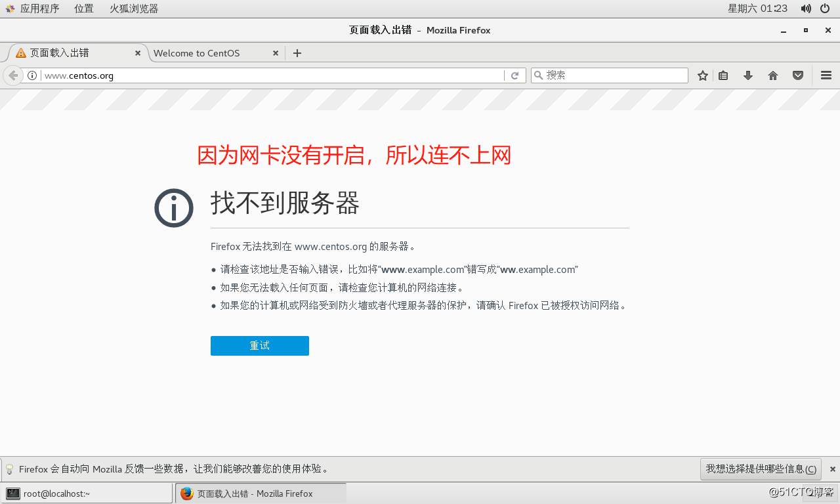The image size is (840, 504).
Task: Close the 页面载入出错 tab
Action: point(138,53)
